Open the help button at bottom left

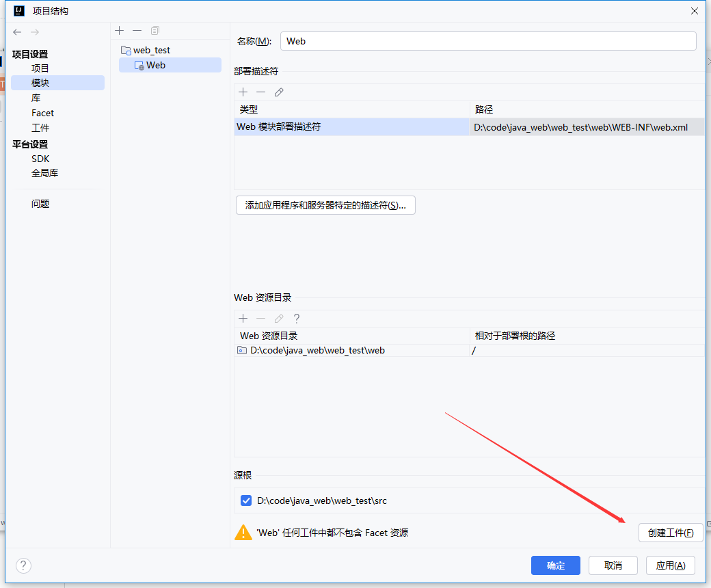[x=24, y=565]
